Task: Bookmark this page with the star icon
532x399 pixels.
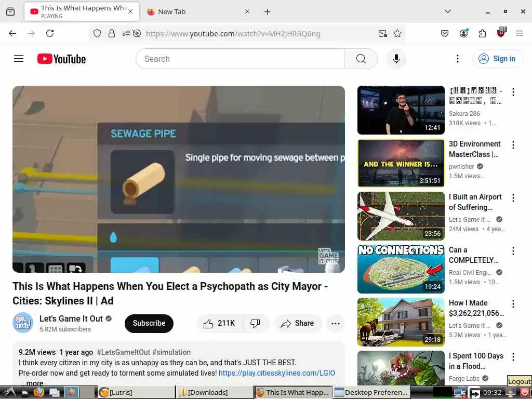Action: [x=397, y=34]
